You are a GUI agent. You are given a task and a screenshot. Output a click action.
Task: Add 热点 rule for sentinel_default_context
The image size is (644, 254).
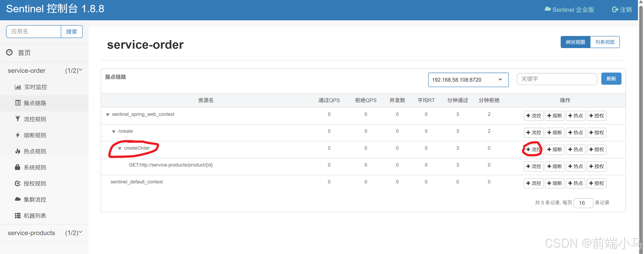[576, 183]
